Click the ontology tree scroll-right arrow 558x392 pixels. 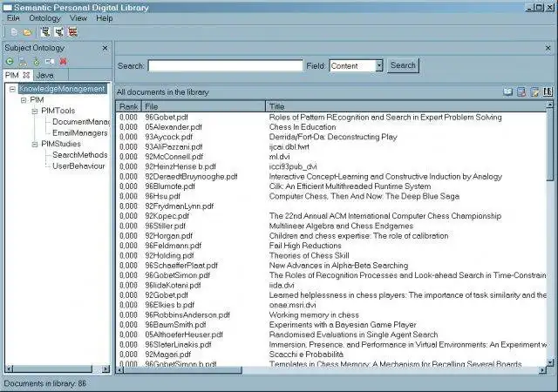105,369
